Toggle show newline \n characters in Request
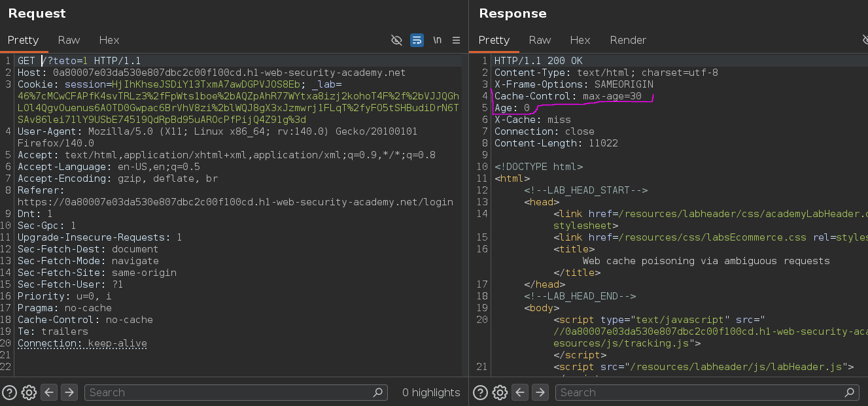The height and width of the screenshot is (406, 868). [437, 40]
